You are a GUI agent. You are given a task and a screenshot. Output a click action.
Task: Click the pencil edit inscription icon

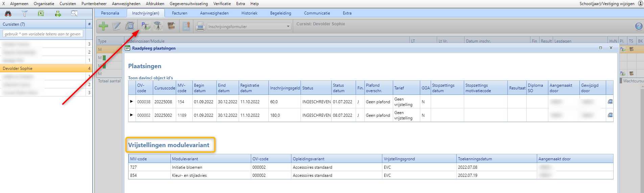[x=117, y=26]
